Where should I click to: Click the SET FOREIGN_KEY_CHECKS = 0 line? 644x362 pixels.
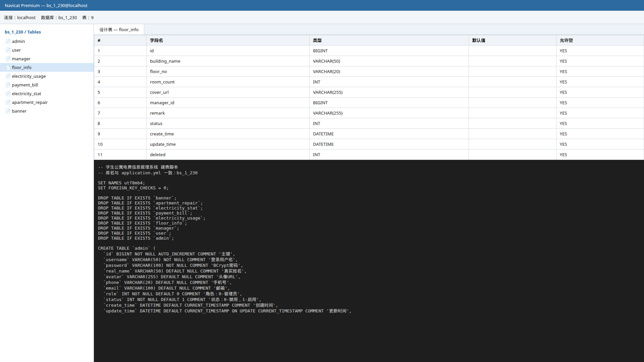[x=133, y=188]
